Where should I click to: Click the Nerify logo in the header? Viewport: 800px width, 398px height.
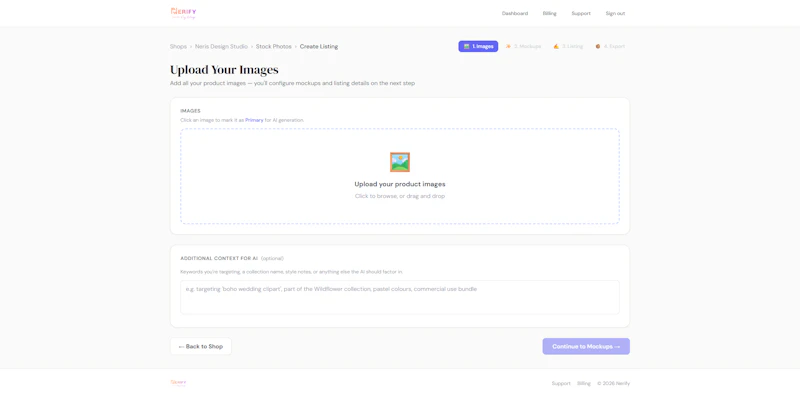[183, 13]
